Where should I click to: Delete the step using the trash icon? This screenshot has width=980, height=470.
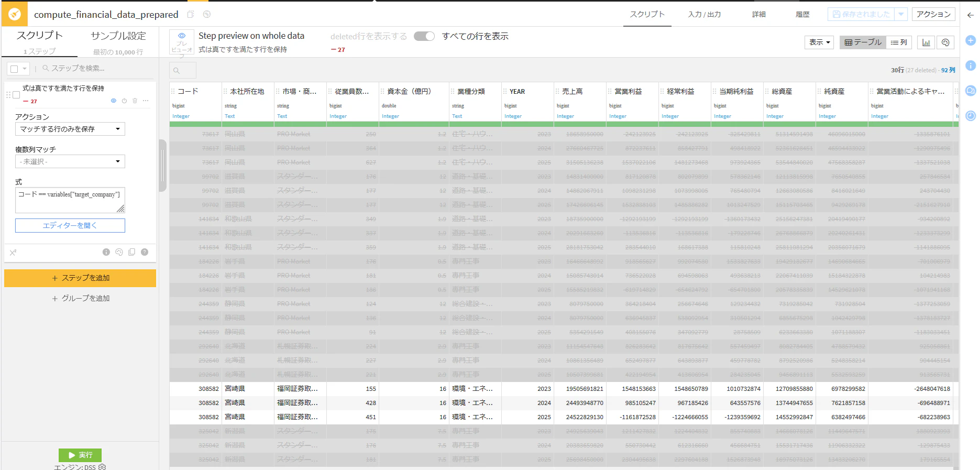[x=135, y=101]
